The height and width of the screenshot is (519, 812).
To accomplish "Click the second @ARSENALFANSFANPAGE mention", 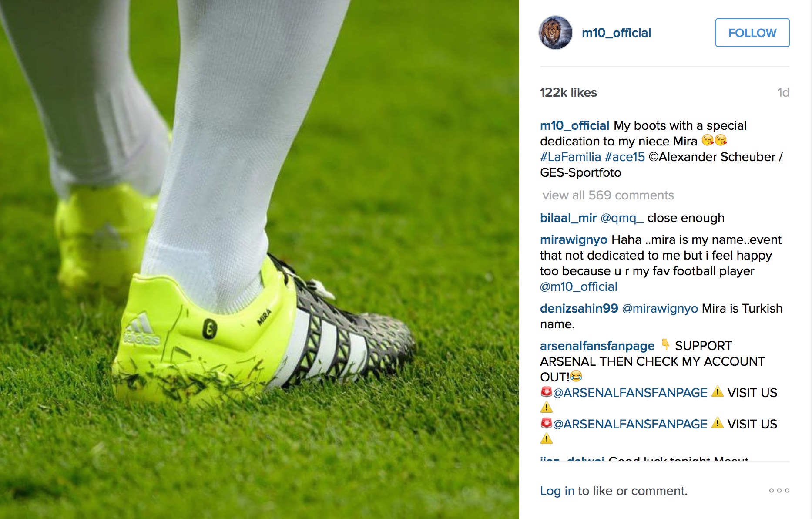I will 630,424.
